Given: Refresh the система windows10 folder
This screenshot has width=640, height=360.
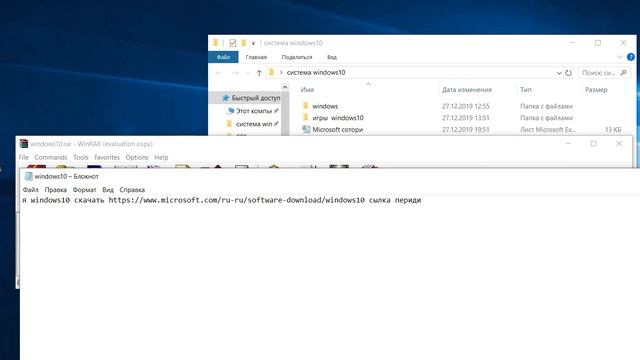Looking at the screenshot, I should [x=568, y=73].
